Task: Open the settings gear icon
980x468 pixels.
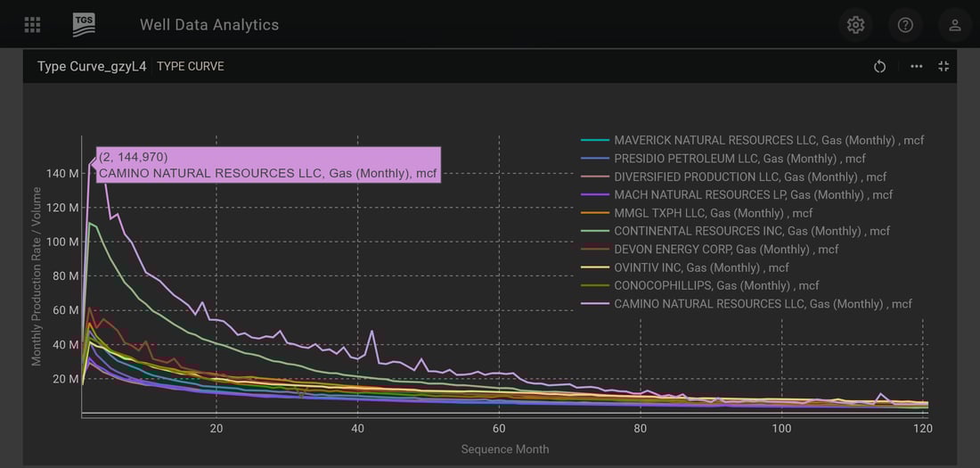Action: coord(855,25)
